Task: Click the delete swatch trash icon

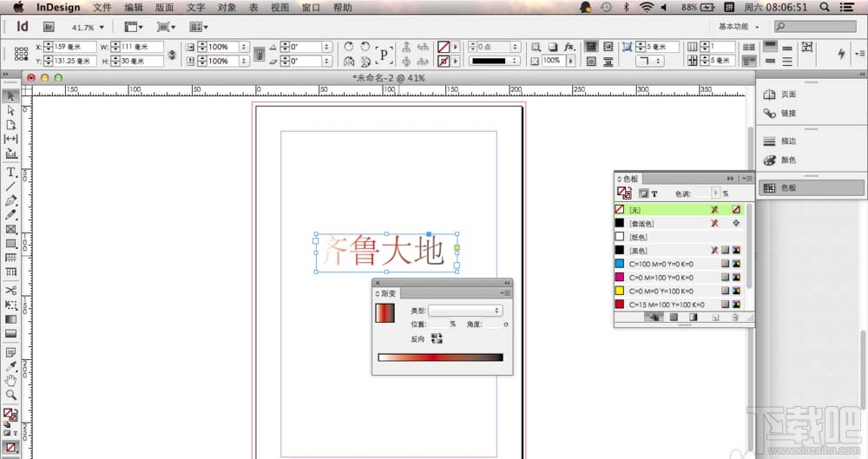Action: 735,318
